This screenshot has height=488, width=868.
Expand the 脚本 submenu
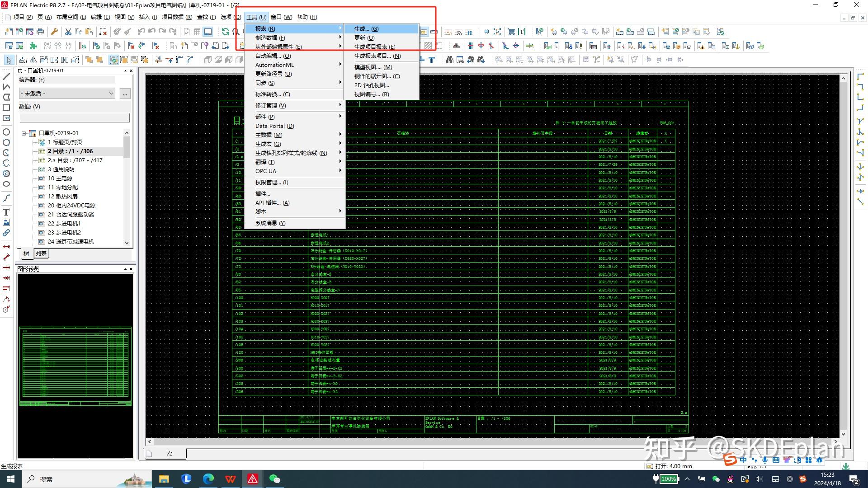tap(295, 211)
